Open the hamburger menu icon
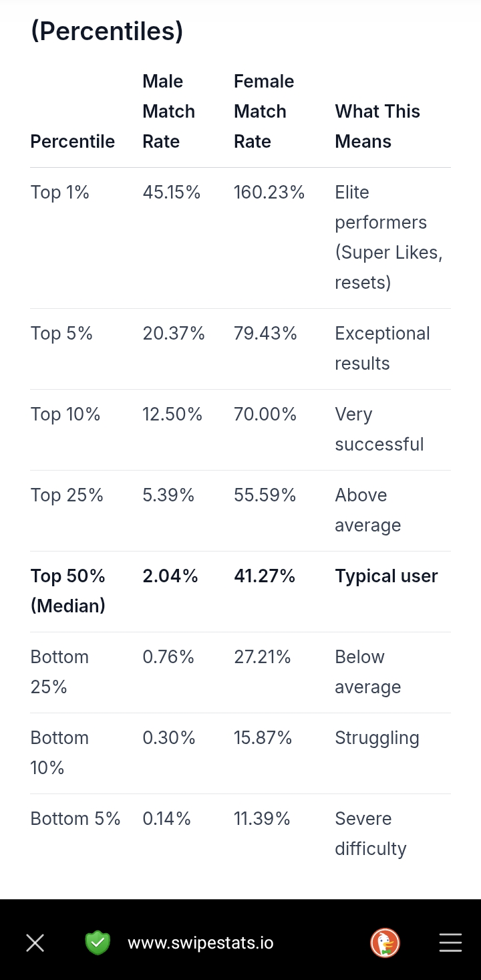481x980 pixels. pos(450,943)
